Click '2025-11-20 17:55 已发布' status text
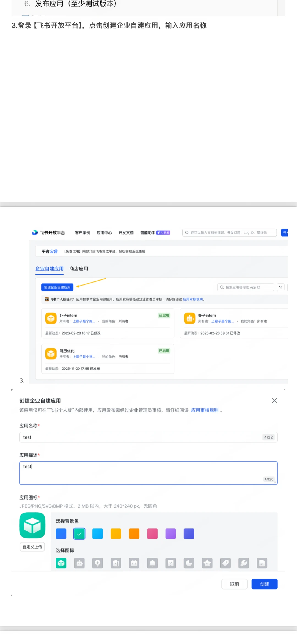This screenshot has height=644, width=297. click(81, 369)
